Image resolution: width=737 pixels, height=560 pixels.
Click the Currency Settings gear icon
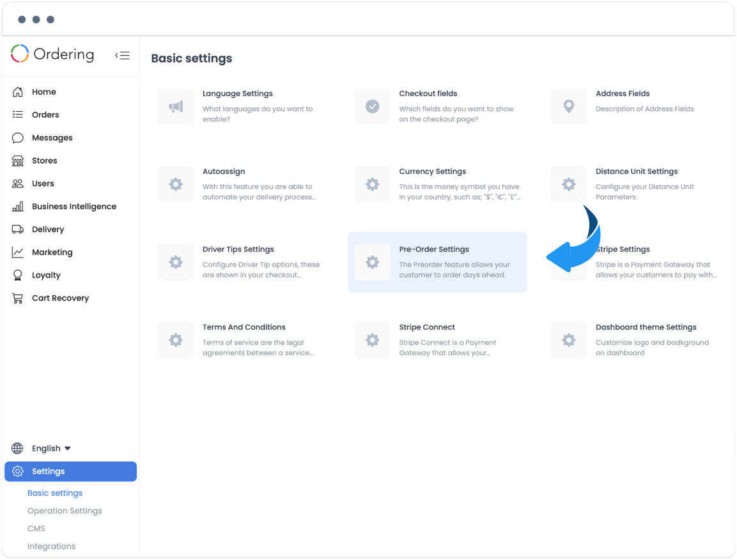(372, 184)
